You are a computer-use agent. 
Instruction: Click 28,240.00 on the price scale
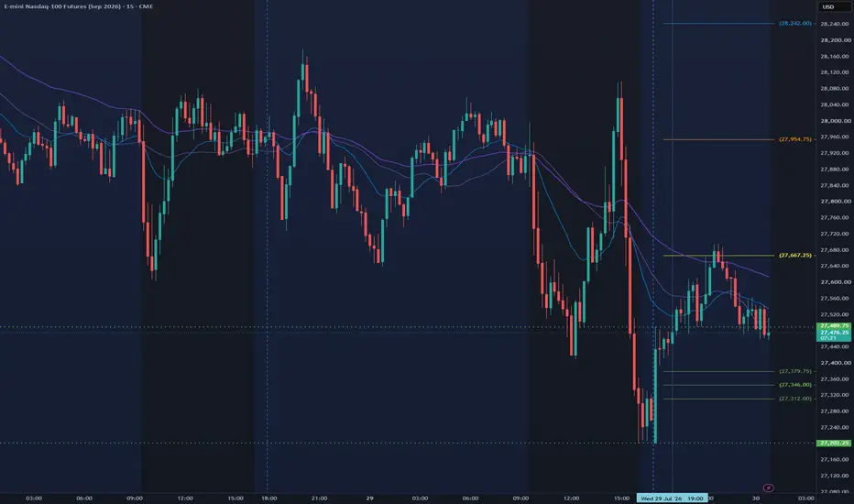click(835, 24)
